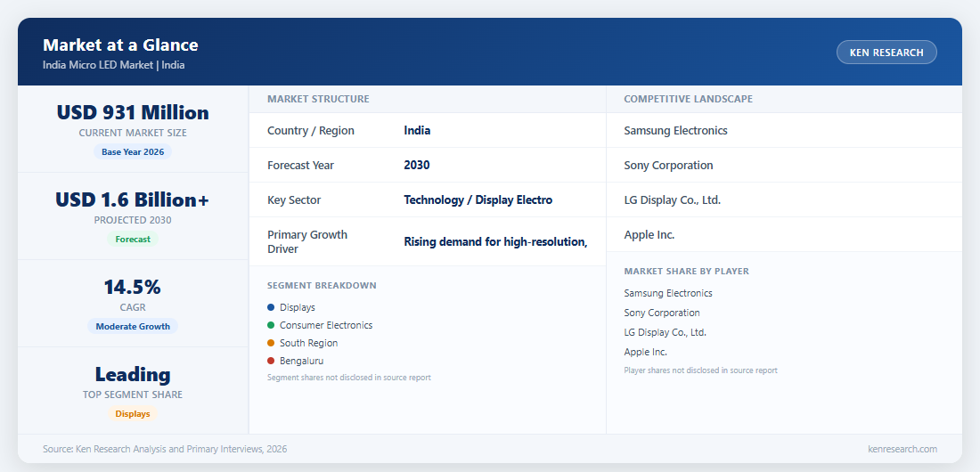Click LG Display Co., Ltd. in Competitive Landscape
Image resolution: width=980 pixels, height=472 pixels.
pos(673,200)
